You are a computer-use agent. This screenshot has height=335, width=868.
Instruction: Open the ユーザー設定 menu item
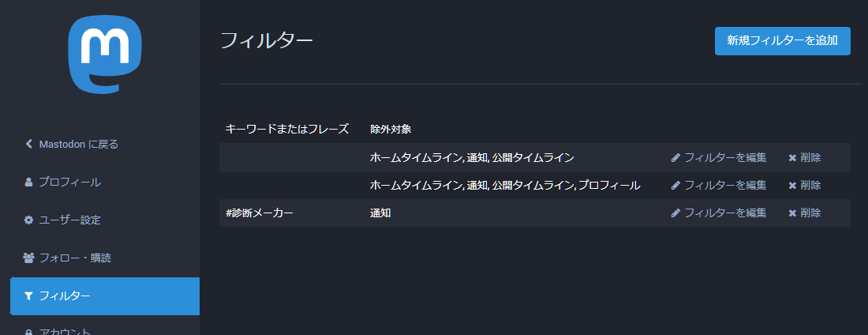click(x=69, y=220)
